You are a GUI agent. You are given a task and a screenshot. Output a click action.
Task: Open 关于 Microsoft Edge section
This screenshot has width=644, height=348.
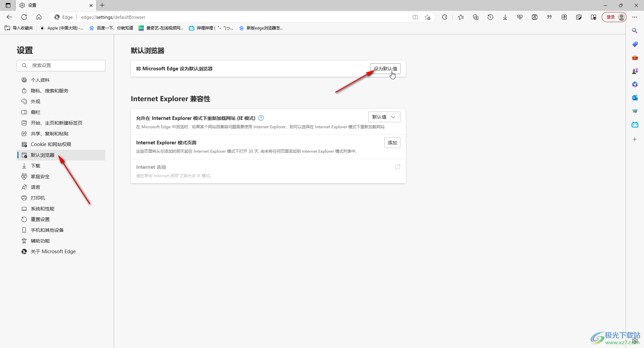click(61, 252)
